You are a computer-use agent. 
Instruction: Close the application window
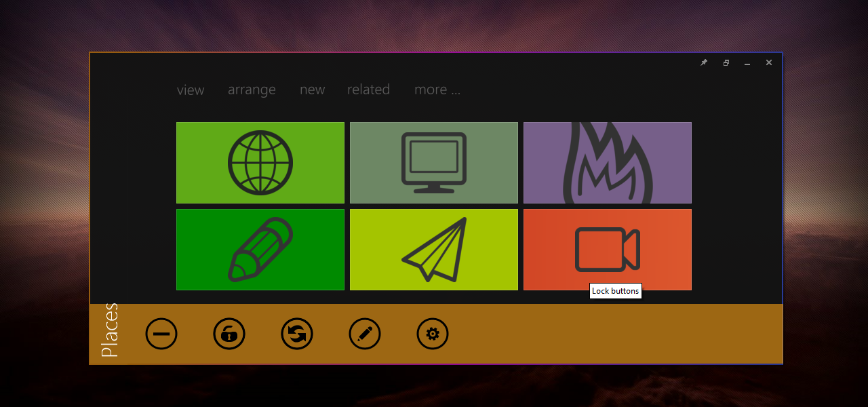click(769, 62)
